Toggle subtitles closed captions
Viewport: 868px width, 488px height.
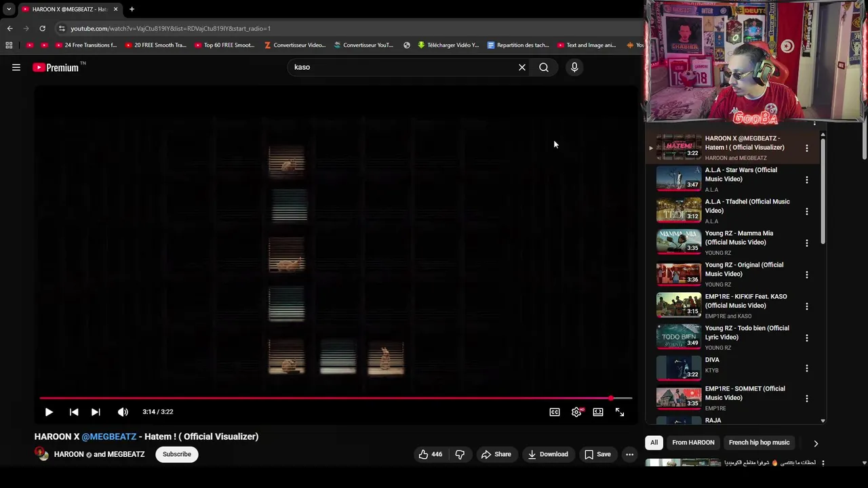click(x=555, y=412)
